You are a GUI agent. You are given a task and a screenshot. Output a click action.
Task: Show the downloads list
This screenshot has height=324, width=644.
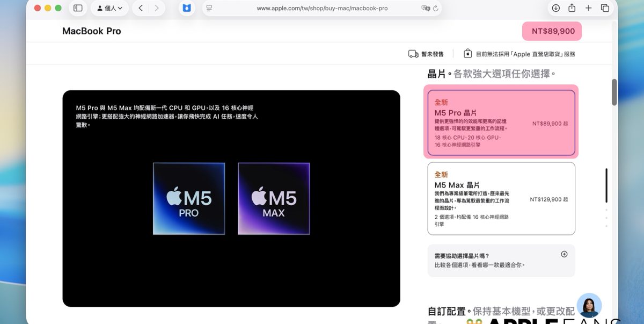[555, 8]
